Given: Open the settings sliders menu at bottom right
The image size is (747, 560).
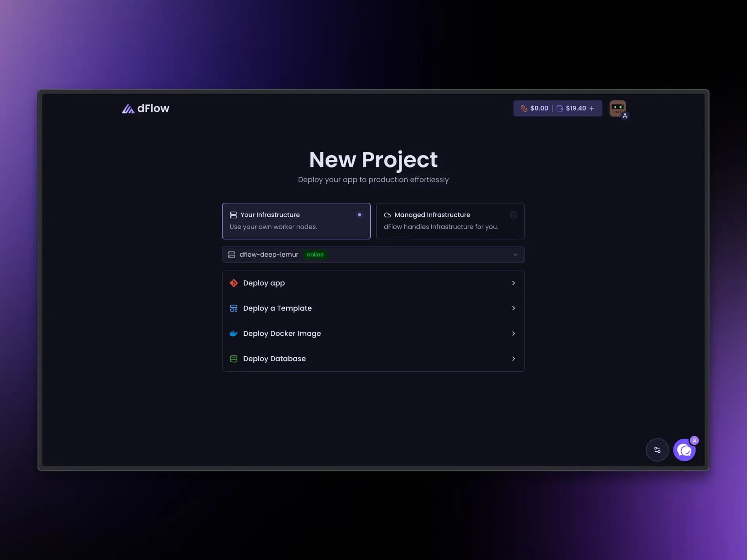Looking at the screenshot, I should point(658,450).
